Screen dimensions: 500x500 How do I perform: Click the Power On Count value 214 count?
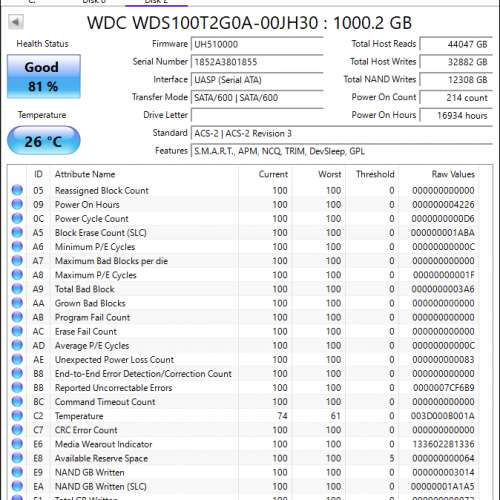tap(456, 98)
